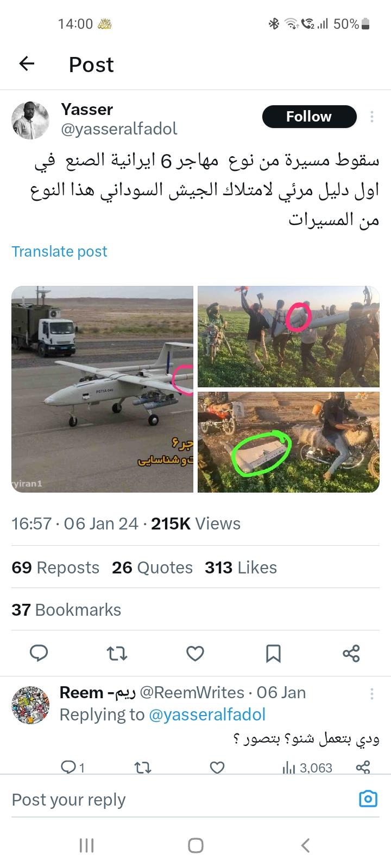View the 26 Quotes list
The image size is (391, 868).
152,567
